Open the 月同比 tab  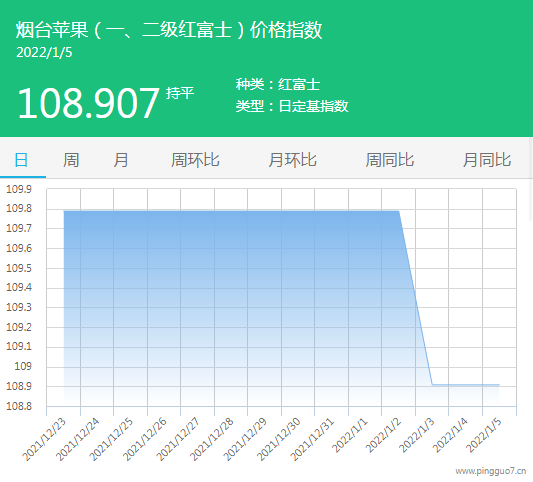point(487,160)
